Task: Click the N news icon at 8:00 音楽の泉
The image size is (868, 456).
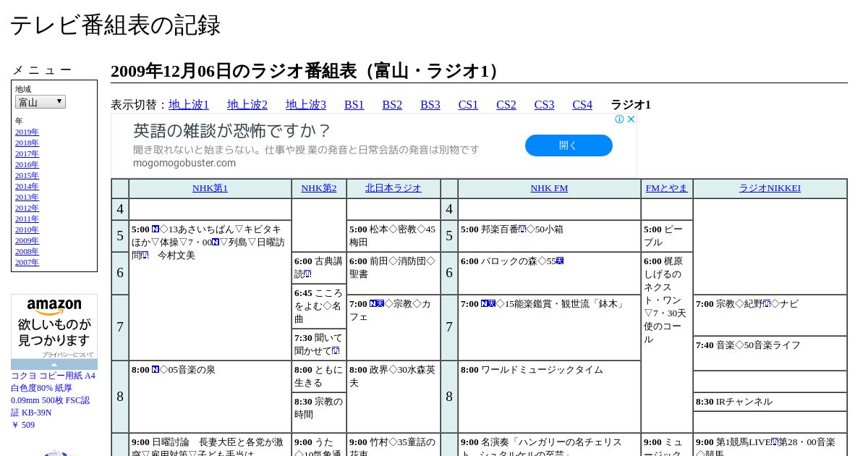Action: tap(156, 370)
